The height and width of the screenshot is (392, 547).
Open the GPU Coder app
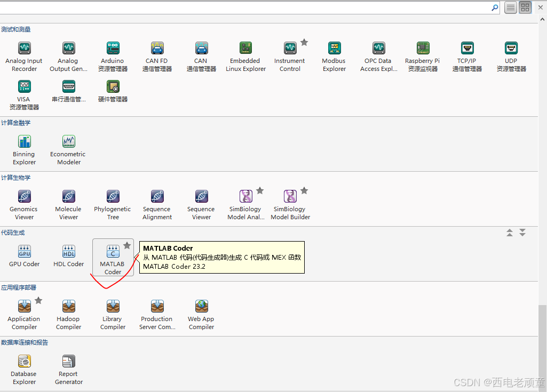coord(24,255)
